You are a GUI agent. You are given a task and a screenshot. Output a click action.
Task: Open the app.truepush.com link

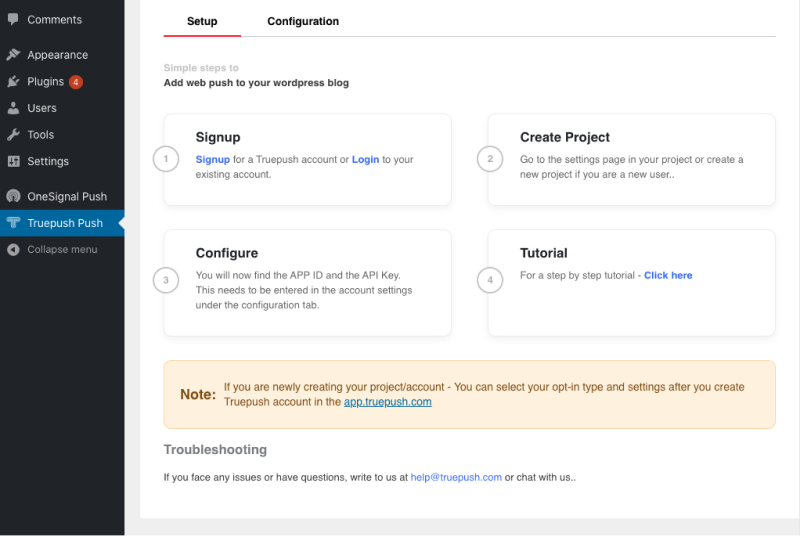point(388,402)
